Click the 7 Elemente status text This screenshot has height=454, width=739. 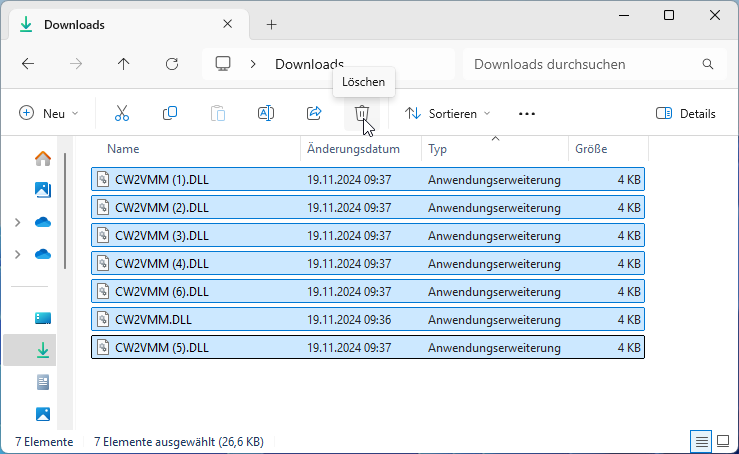[44, 442]
